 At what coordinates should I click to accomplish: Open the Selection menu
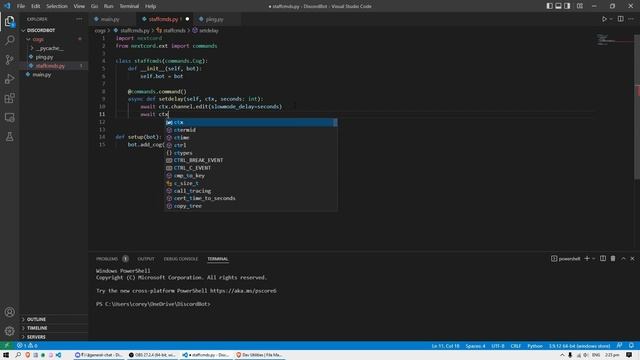[x=57, y=6]
